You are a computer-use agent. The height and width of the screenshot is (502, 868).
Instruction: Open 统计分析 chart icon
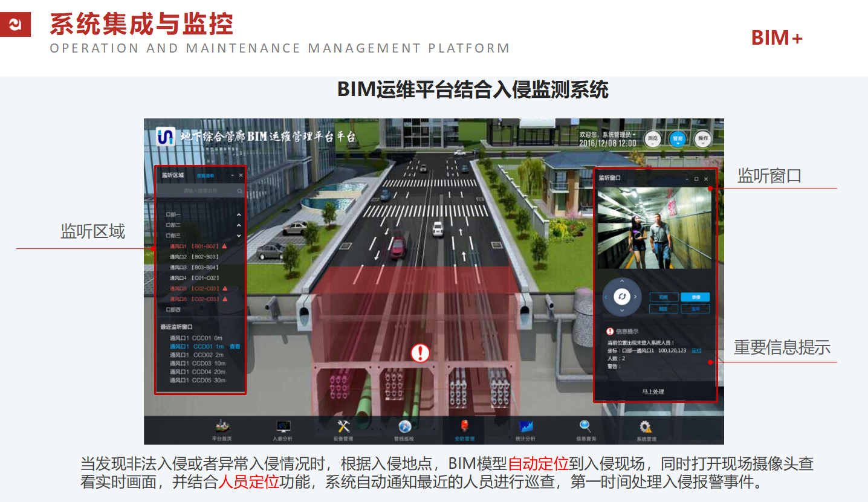[x=525, y=428]
